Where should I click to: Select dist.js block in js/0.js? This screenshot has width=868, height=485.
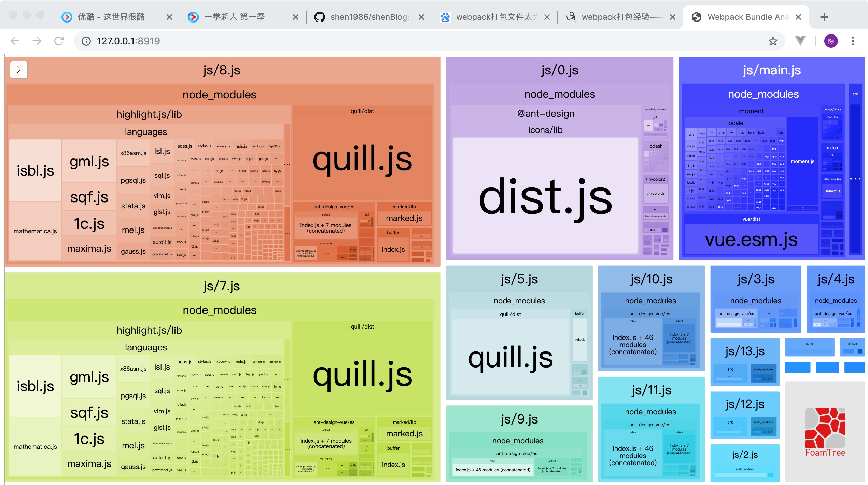coord(545,196)
